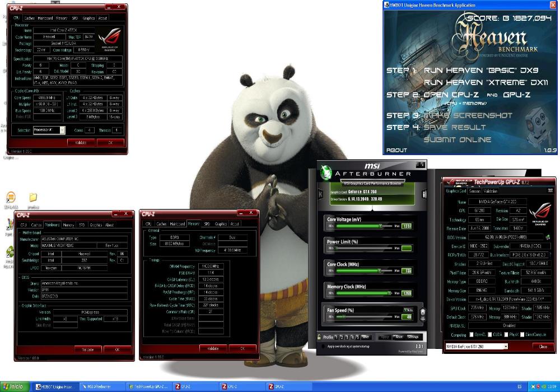Click Memory Clock value field 1260
Viewport: 560px width, 392px height.
(407, 293)
